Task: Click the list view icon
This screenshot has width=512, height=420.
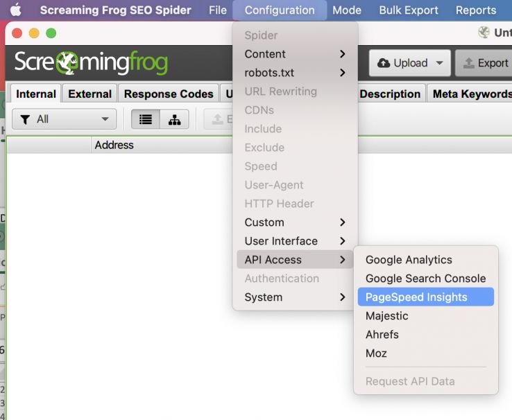Action: tap(146, 119)
